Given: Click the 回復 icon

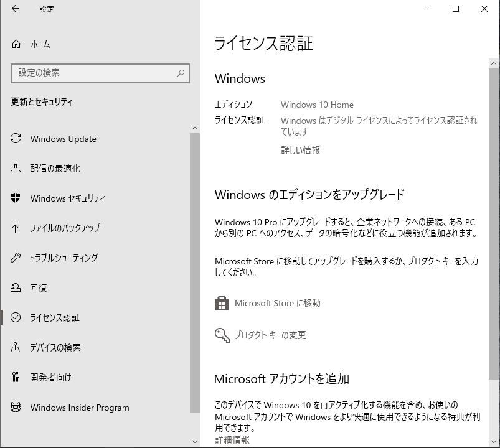Looking at the screenshot, I should [x=16, y=287].
